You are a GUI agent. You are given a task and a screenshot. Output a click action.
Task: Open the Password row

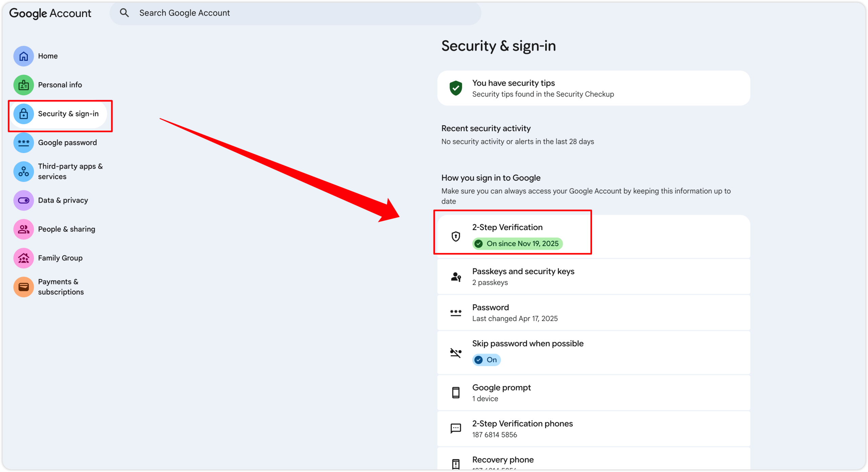[593, 313]
